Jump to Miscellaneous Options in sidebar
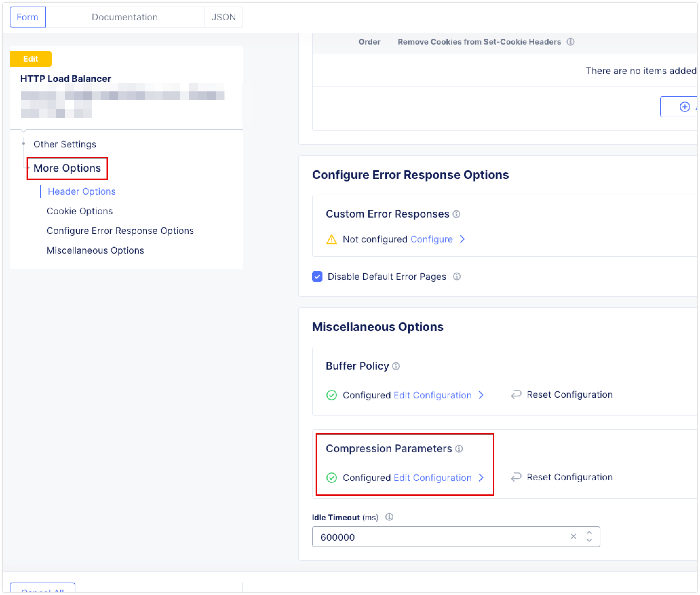Screen dimensions: 700x595 point(95,251)
